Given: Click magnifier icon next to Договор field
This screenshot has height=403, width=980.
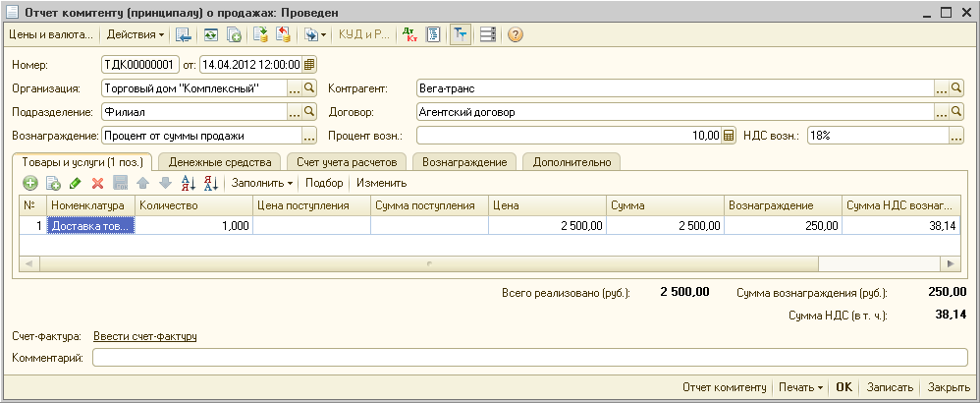Looking at the screenshot, I should pyautogui.click(x=956, y=111).
